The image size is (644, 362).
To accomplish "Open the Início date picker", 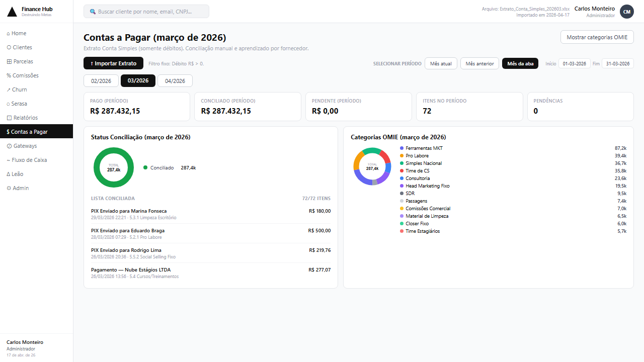I will point(574,63).
